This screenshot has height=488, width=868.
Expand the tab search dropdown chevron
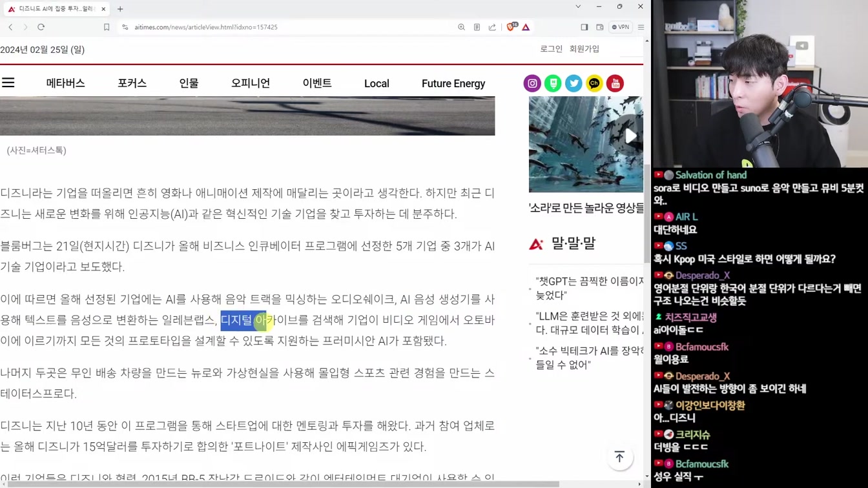pos(578,6)
